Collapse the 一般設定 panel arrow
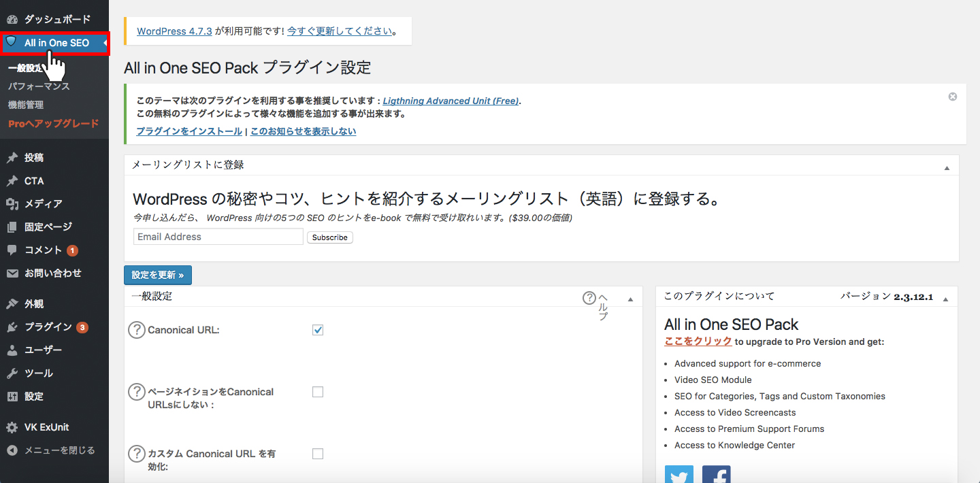 pos(630,299)
